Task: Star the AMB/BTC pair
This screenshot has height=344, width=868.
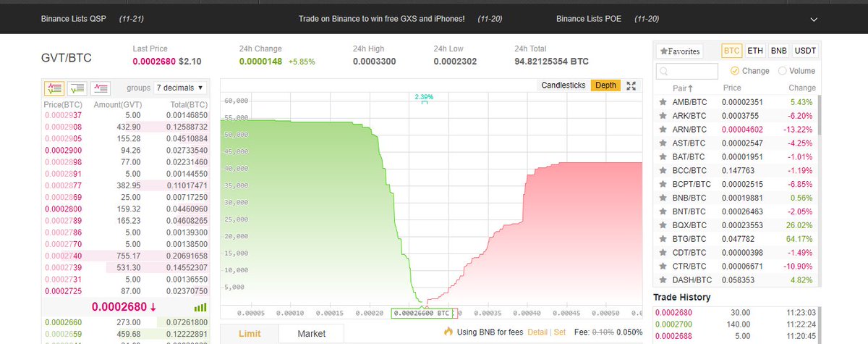Action: click(x=663, y=102)
